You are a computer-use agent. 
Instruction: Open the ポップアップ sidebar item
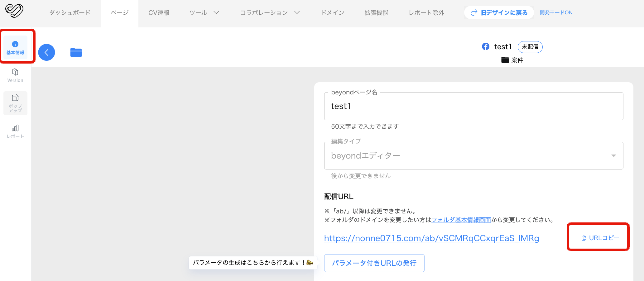click(15, 103)
